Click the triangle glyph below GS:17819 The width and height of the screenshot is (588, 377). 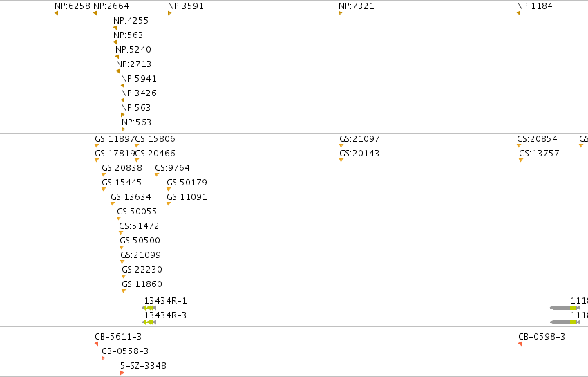(x=97, y=160)
